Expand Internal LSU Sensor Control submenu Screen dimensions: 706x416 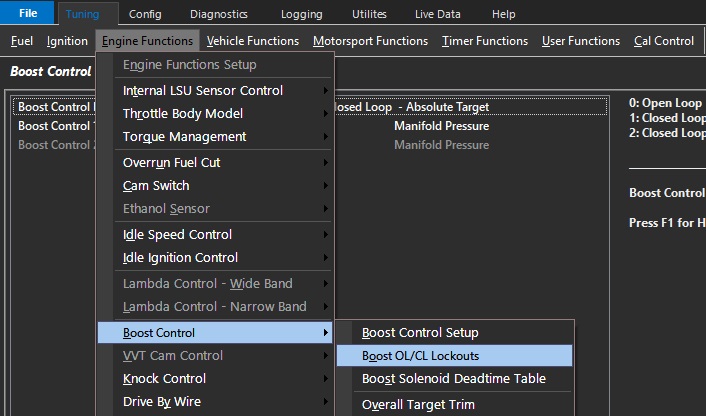[x=202, y=90]
